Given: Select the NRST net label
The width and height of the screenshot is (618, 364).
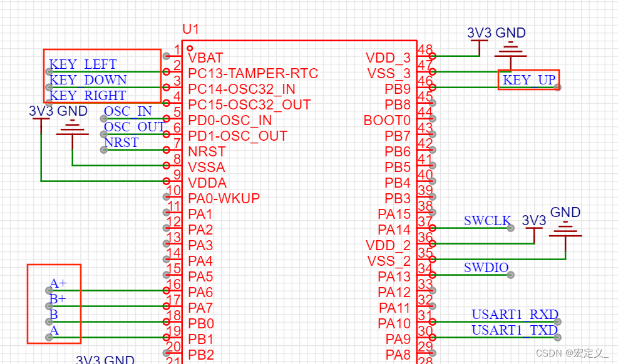Looking at the screenshot, I should [x=121, y=143].
